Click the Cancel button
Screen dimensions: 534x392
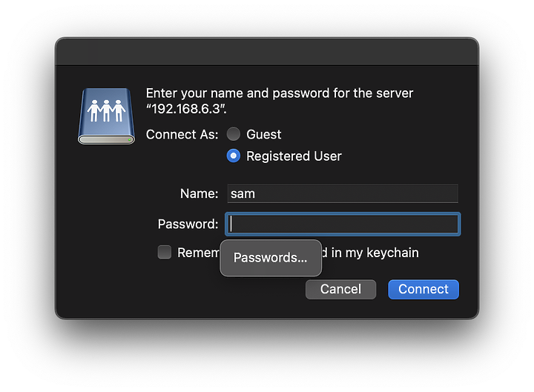tap(340, 289)
